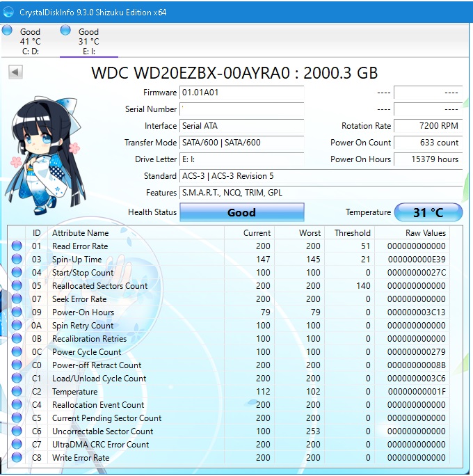Click the status orb for UltraDMA CRC Error Count
This screenshot has height=476, width=473.
pyautogui.click(x=17, y=444)
